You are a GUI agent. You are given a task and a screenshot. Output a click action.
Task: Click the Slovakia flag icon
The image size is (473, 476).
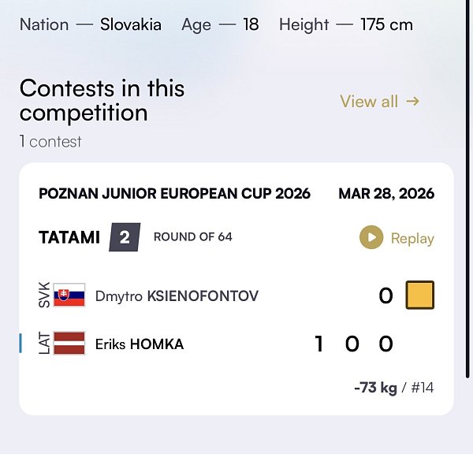pyautogui.click(x=69, y=296)
